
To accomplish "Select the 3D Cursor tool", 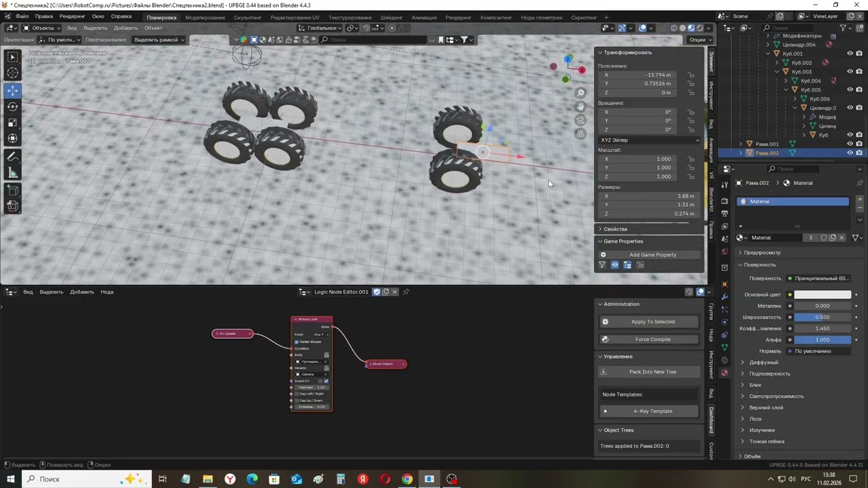I will click(13, 73).
